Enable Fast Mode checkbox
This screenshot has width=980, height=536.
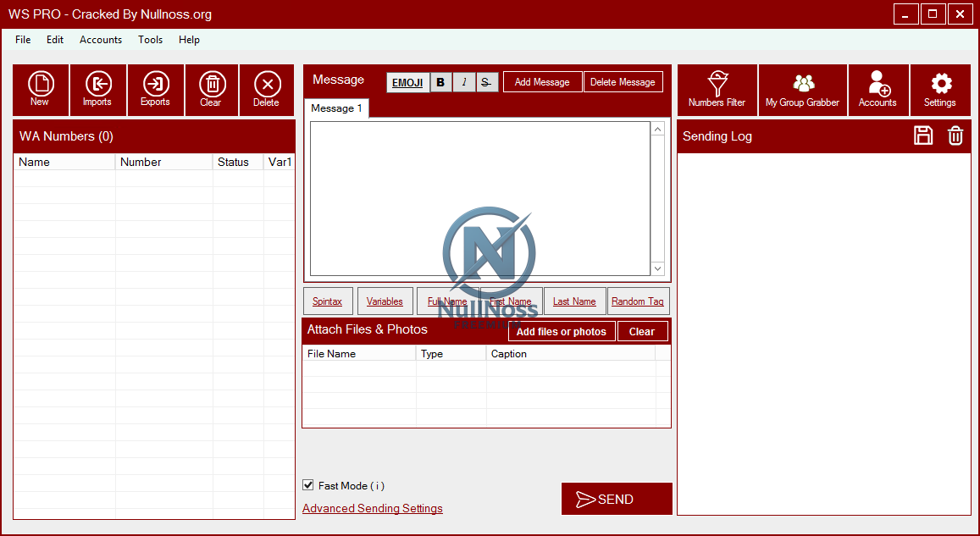click(308, 484)
